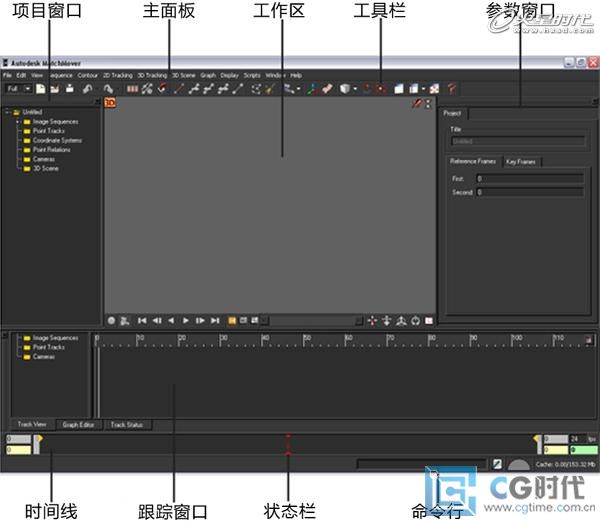This screenshot has width=600, height=521.
Task: Click the pin icon at workspace top-right
Action: 416,103
